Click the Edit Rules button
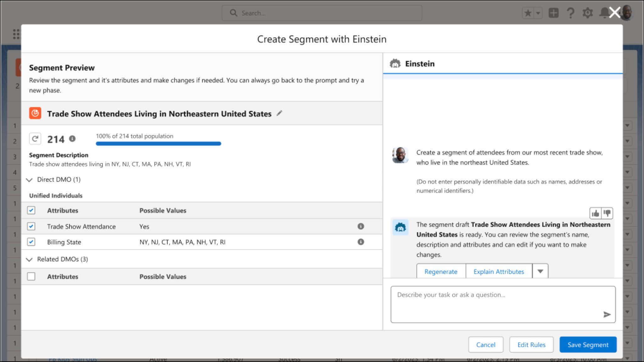644x362 pixels. (x=531, y=345)
